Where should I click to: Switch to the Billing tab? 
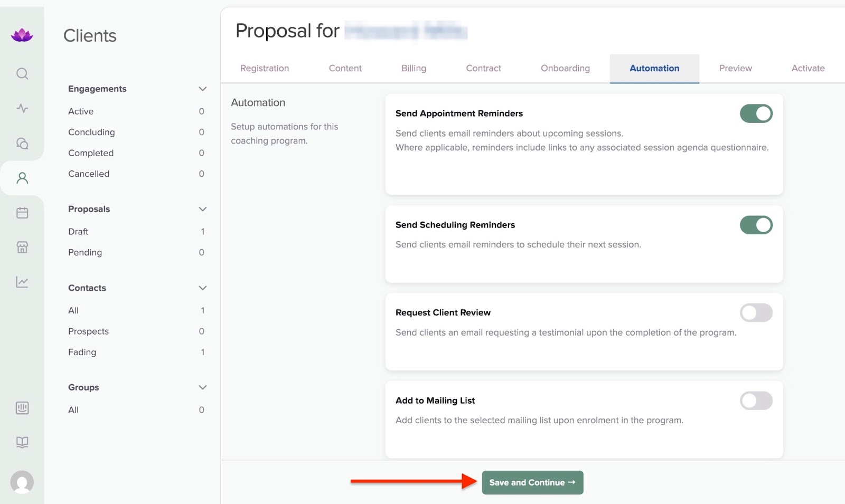(x=414, y=68)
